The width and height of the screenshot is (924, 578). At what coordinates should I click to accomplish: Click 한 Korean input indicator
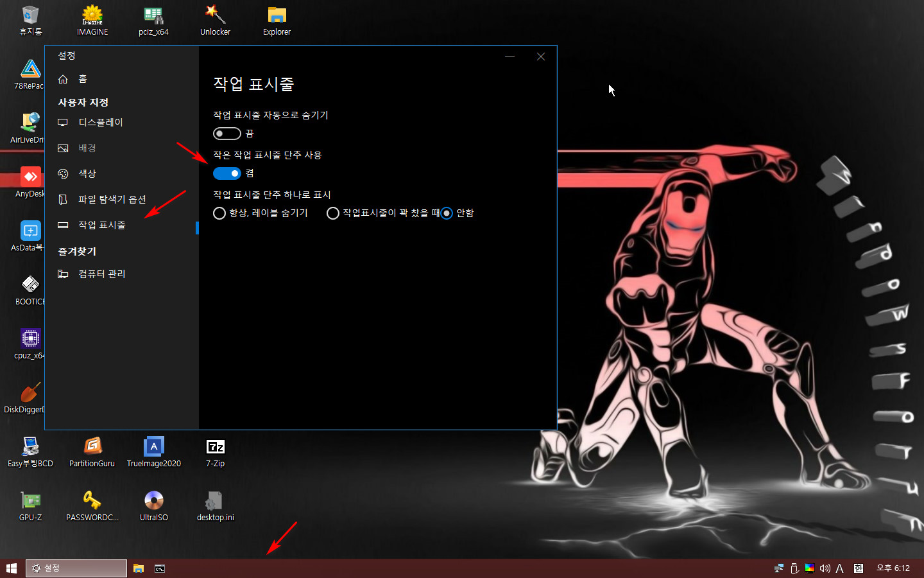[859, 568]
